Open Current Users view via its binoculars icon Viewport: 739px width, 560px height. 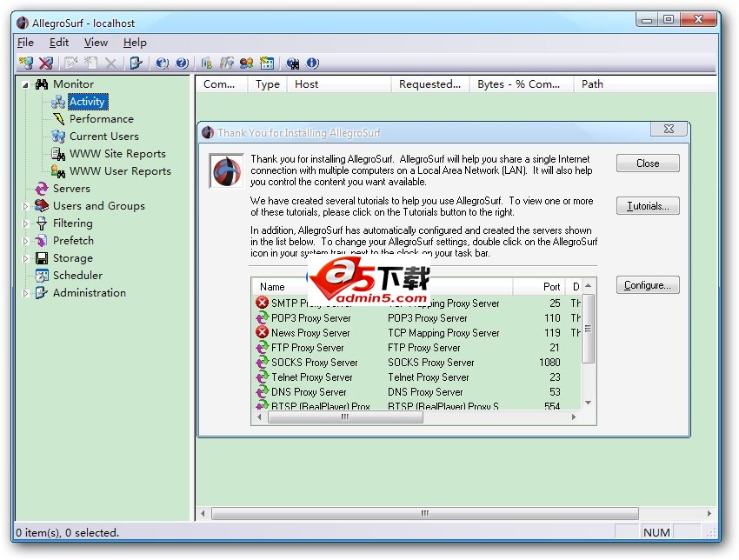(x=57, y=137)
